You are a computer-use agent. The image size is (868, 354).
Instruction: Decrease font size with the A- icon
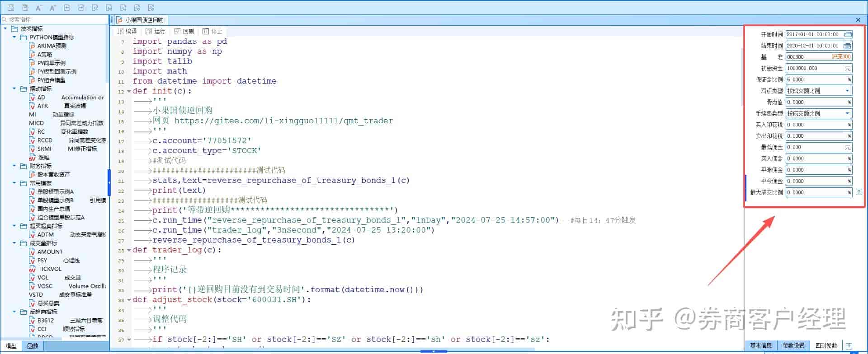tap(39, 7)
